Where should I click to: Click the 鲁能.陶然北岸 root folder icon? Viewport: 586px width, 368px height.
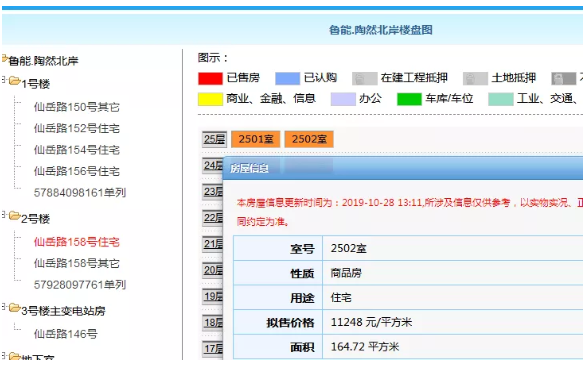pyautogui.click(x=4, y=58)
